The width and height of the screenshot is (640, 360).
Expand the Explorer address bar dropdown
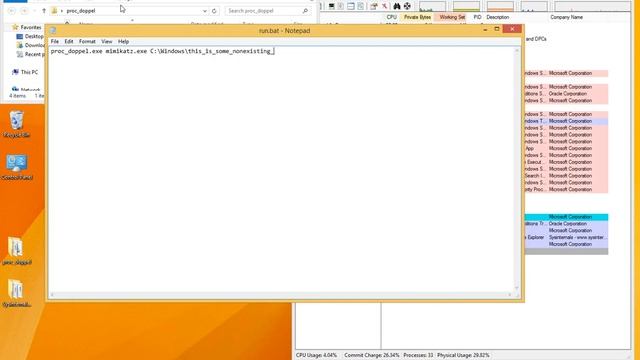point(204,11)
